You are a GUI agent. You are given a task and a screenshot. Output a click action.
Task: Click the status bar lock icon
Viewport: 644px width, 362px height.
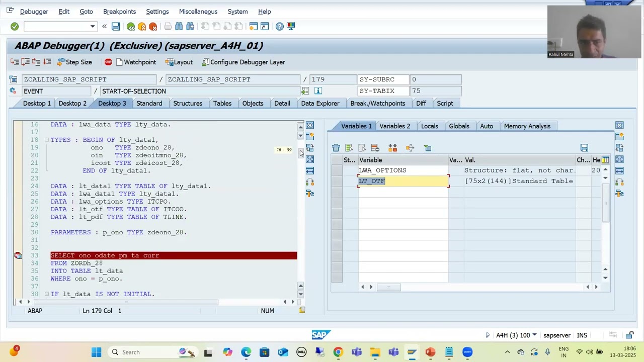coord(629,335)
